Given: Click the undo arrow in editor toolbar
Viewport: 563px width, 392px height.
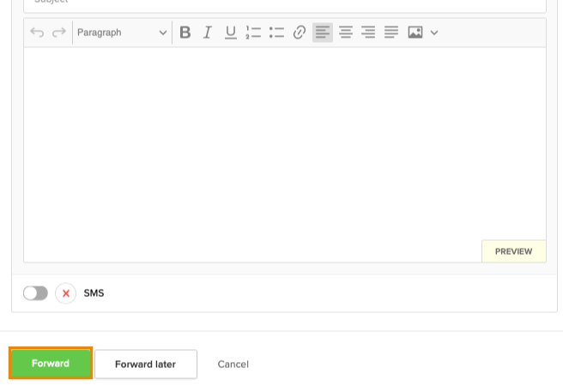Looking at the screenshot, I should [37, 33].
